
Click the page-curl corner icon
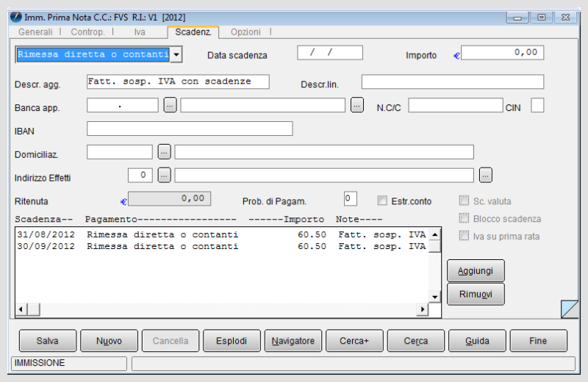click(x=570, y=309)
